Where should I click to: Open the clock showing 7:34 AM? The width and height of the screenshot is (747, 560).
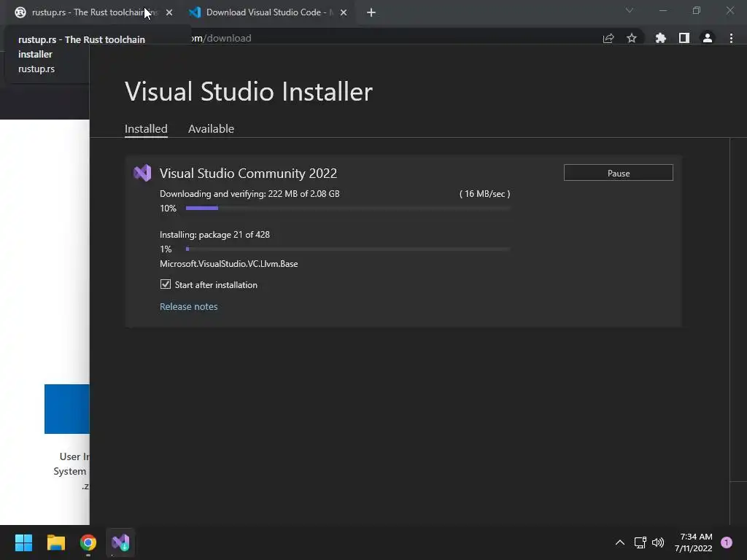point(694,542)
